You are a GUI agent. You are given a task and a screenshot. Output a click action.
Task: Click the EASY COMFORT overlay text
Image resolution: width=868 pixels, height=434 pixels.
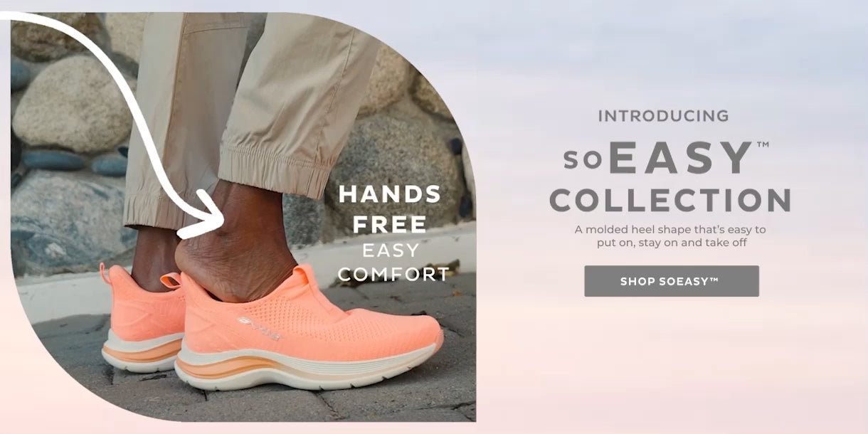pos(393,263)
